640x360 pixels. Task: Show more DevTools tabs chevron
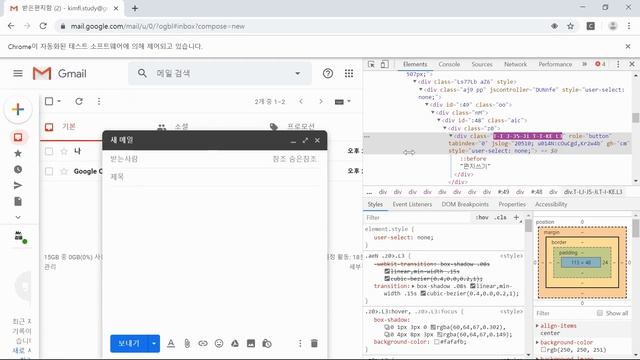[584, 64]
